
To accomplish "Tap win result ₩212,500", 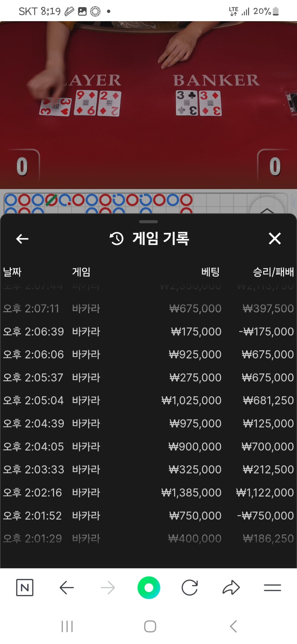I will tap(268, 469).
